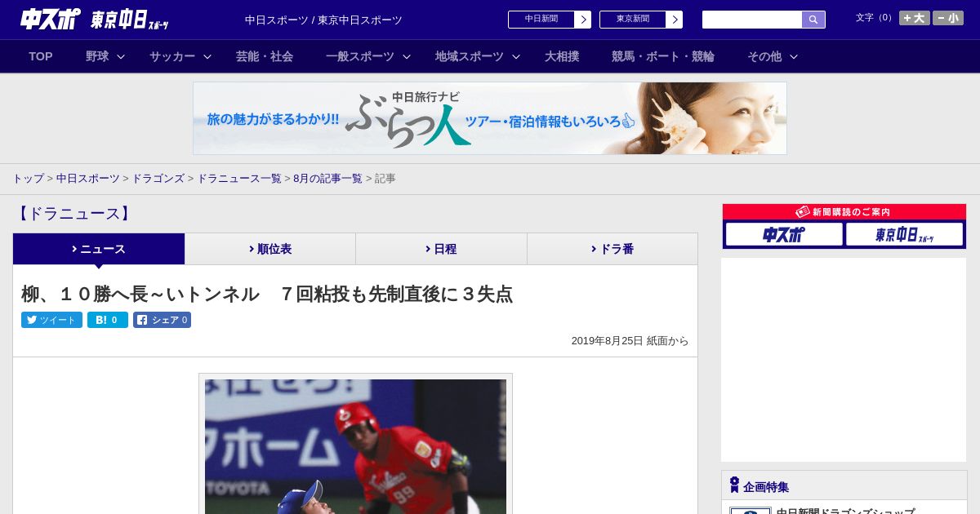Share article with Facebook シェア button

(x=162, y=320)
